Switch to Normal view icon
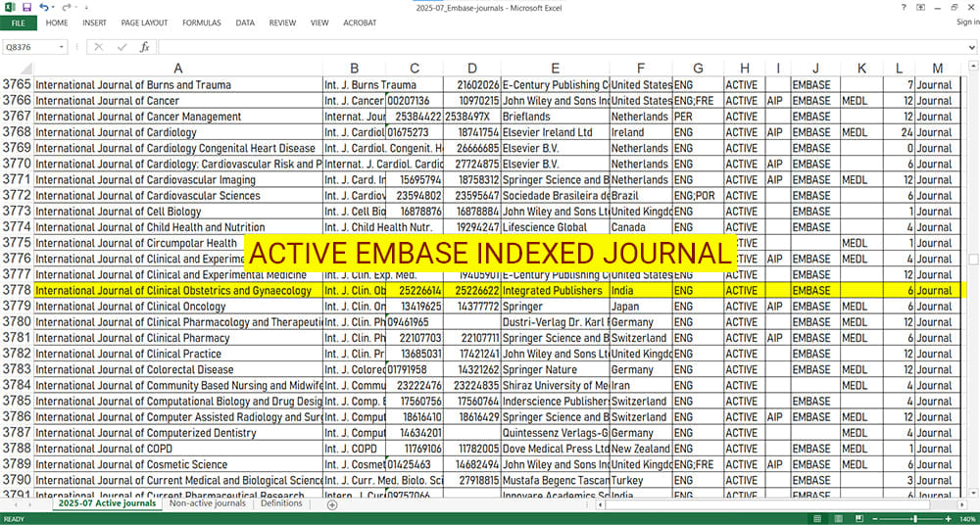 (817, 519)
